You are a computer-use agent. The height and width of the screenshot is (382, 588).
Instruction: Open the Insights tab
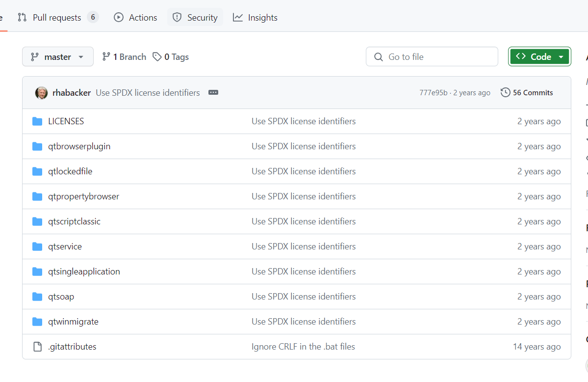(256, 18)
